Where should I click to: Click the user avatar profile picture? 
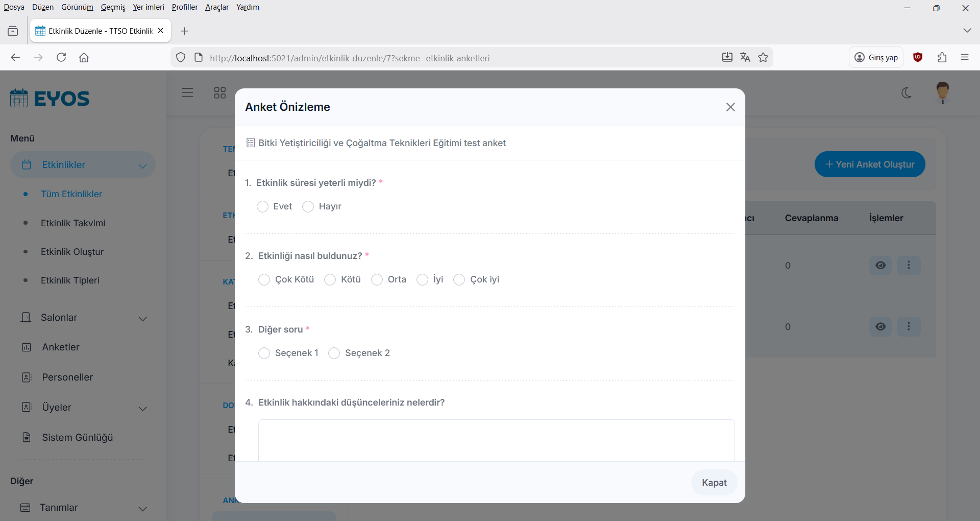[942, 92]
